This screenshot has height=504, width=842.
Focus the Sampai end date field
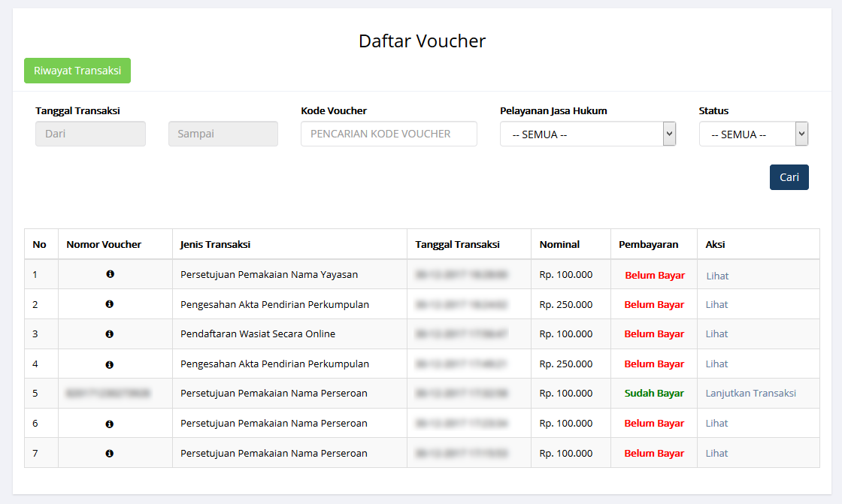click(x=223, y=134)
